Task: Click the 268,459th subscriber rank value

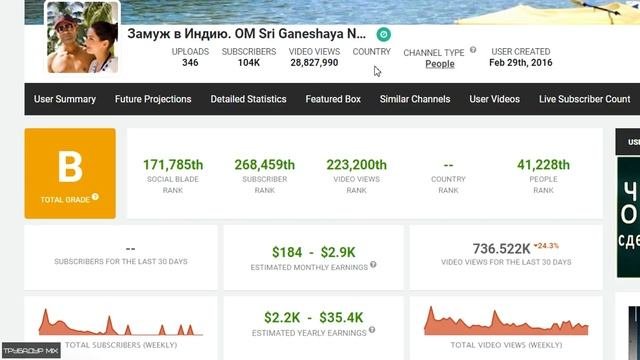Action: coord(264,165)
